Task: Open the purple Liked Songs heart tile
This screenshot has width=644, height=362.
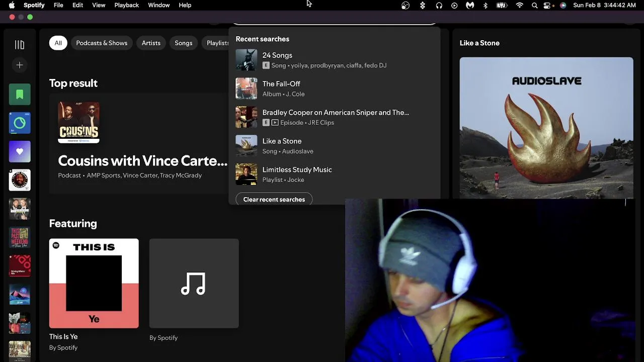Action: [20, 151]
